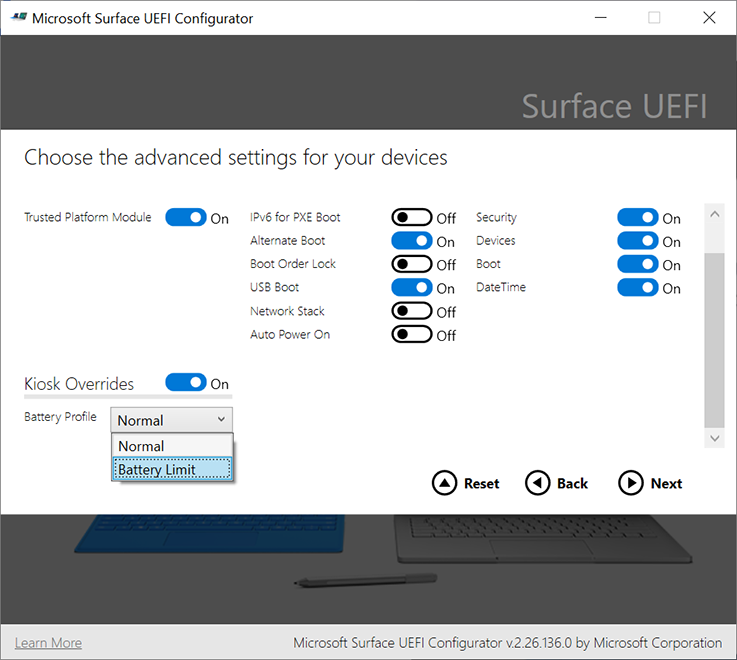Turn off Alternate Boot switch
The image size is (737, 660).
pos(411,241)
